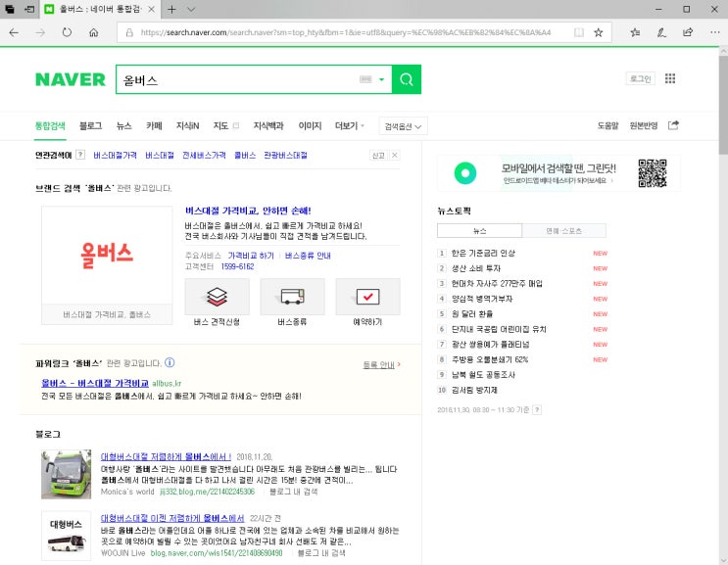Click 가격비교 하기 link
This screenshot has height=565, width=728.
point(251,256)
